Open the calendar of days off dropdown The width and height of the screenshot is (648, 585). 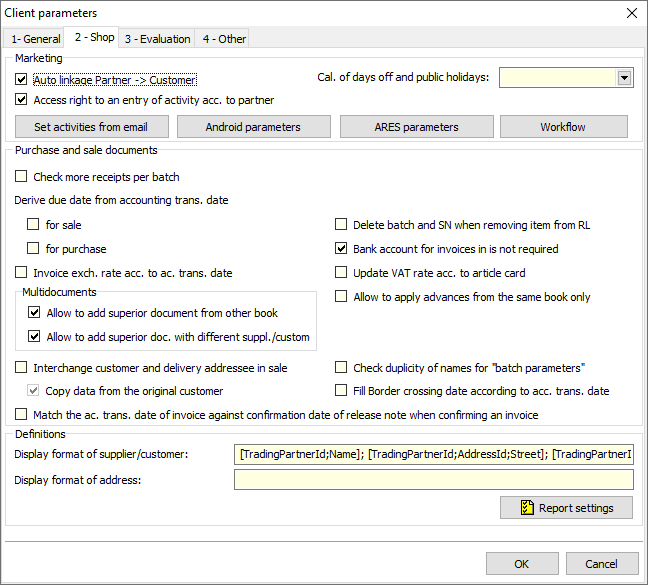[625, 78]
